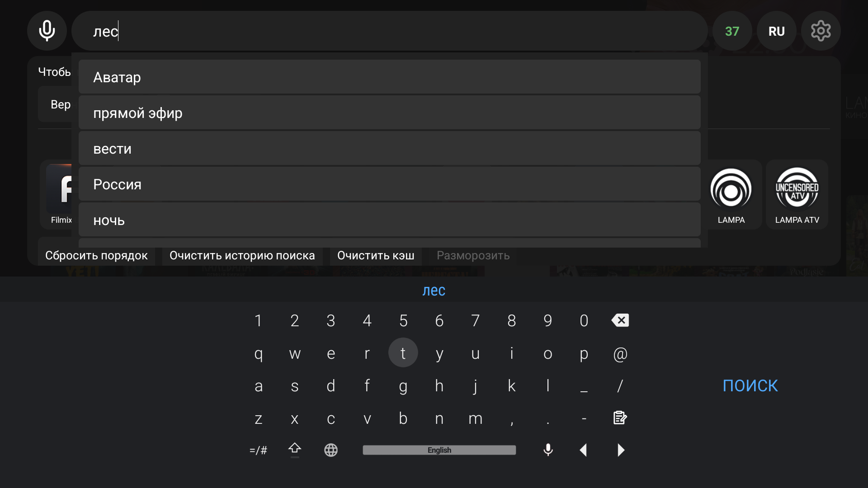
Task: Open the LAMPA ATV app tile
Action: pyautogui.click(x=797, y=195)
